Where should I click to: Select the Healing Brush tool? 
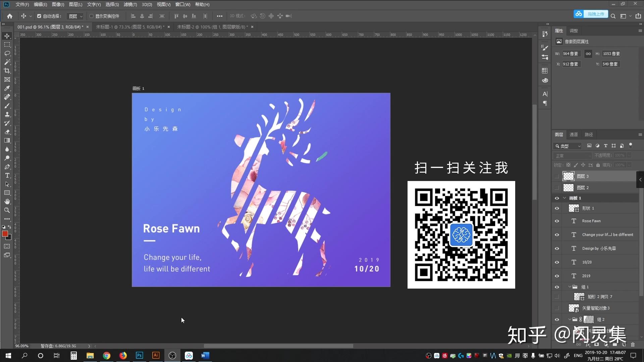pos(7,97)
